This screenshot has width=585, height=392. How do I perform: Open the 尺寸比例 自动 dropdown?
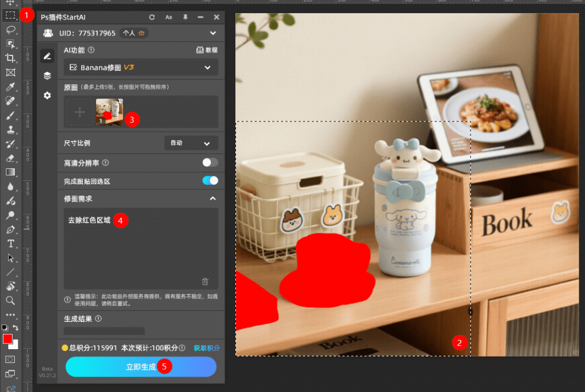(191, 143)
